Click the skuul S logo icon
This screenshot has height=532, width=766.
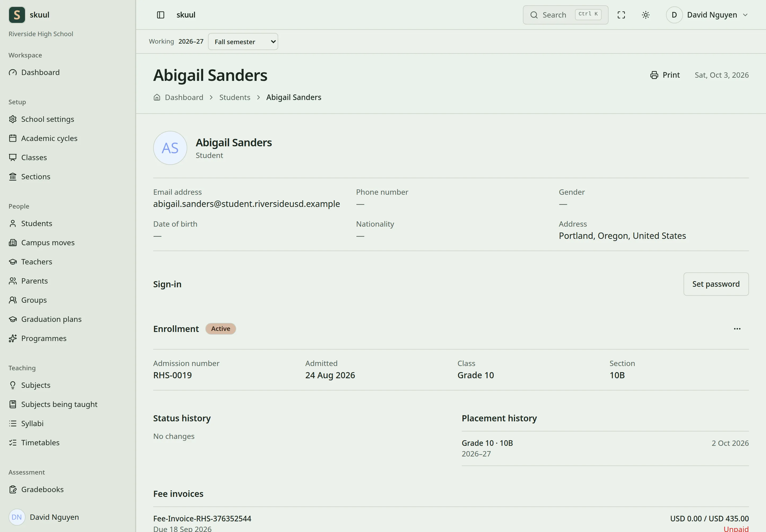click(x=17, y=15)
